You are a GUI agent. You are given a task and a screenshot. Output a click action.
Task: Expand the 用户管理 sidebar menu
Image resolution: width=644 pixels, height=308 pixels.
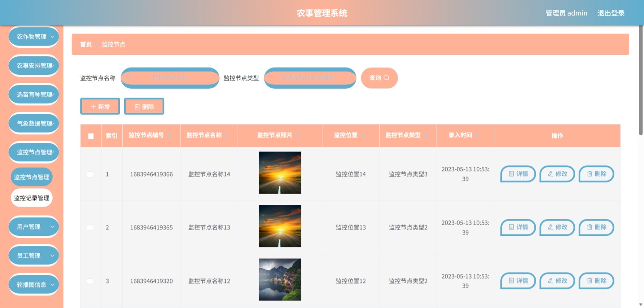coord(34,227)
